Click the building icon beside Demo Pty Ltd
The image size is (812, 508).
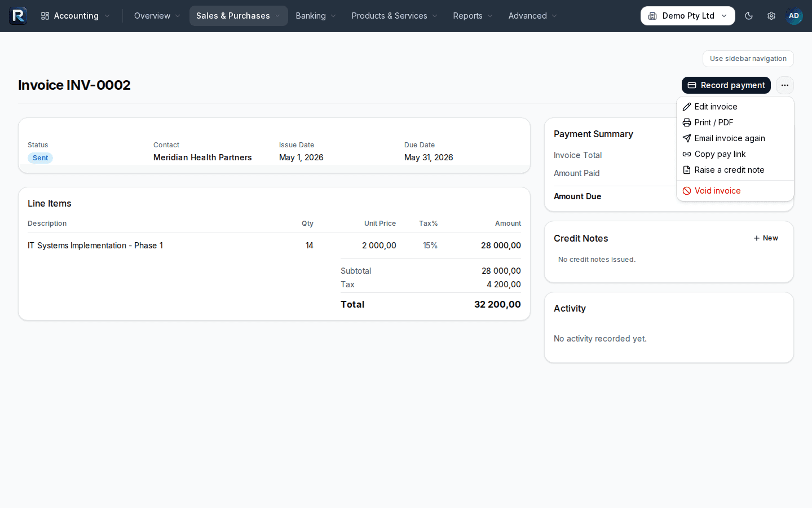(652, 16)
